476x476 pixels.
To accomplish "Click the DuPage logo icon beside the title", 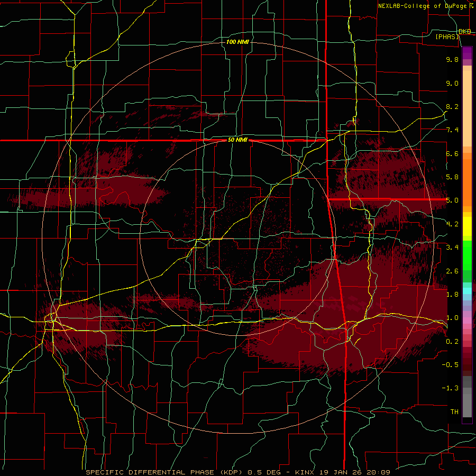I will pyautogui.click(x=471, y=5).
